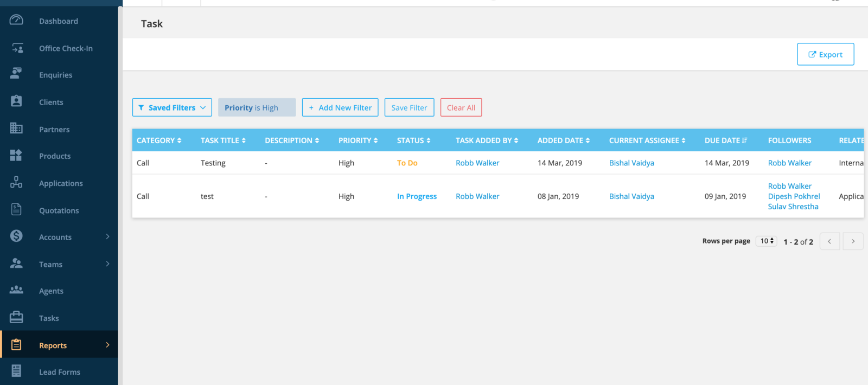
Task: Click the Products sidebar icon
Action: coord(16,155)
